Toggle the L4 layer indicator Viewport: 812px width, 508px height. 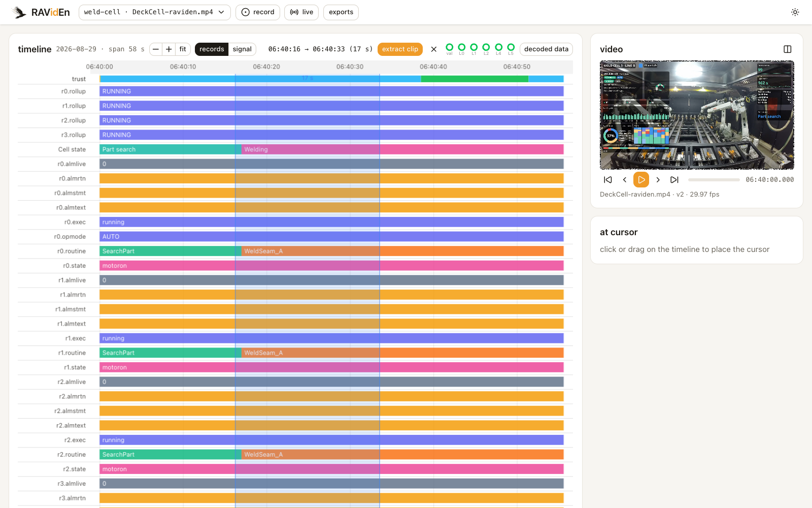[x=499, y=49]
